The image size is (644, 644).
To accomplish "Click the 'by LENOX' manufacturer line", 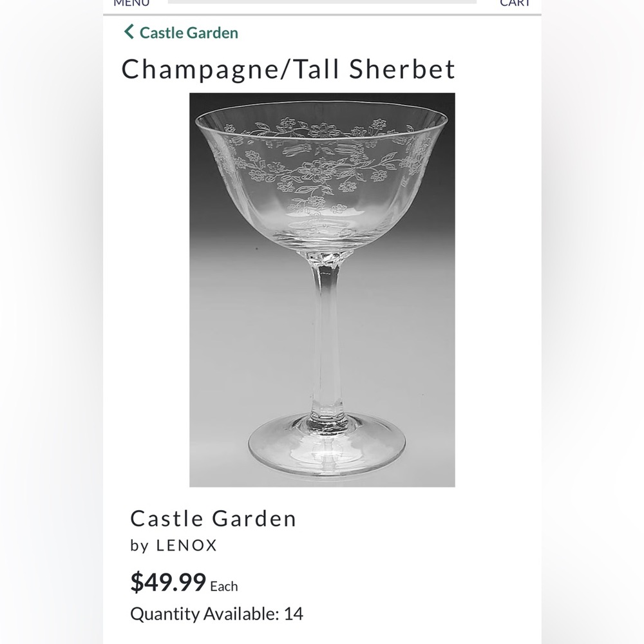I will coord(173,545).
